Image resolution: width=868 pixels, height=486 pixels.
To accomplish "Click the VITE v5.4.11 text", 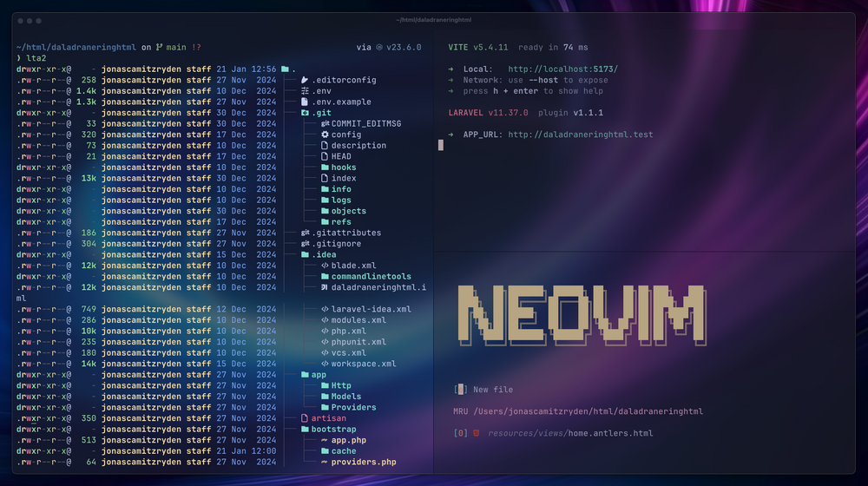I will pos(478,48).
